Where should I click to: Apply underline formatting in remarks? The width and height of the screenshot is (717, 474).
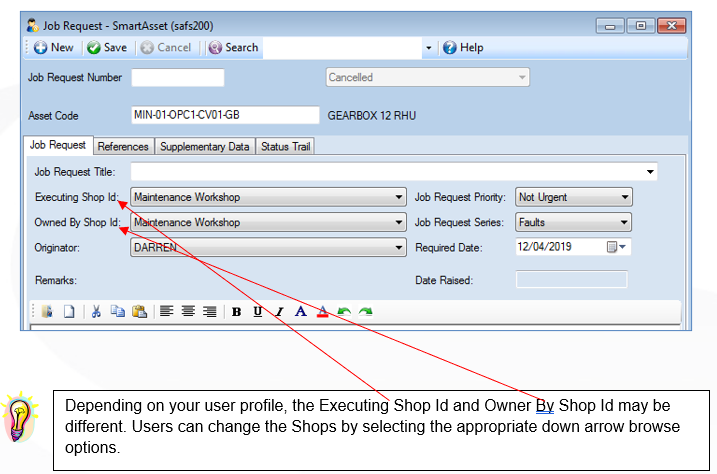[x=258, y=312]
